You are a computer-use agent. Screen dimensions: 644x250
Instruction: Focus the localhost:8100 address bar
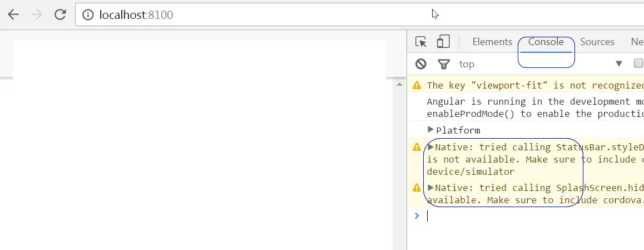(x=359, y=15)
